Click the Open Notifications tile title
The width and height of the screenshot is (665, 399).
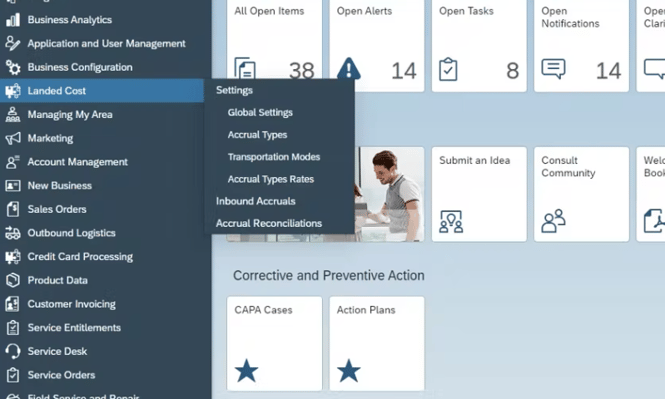click(570, 17)
